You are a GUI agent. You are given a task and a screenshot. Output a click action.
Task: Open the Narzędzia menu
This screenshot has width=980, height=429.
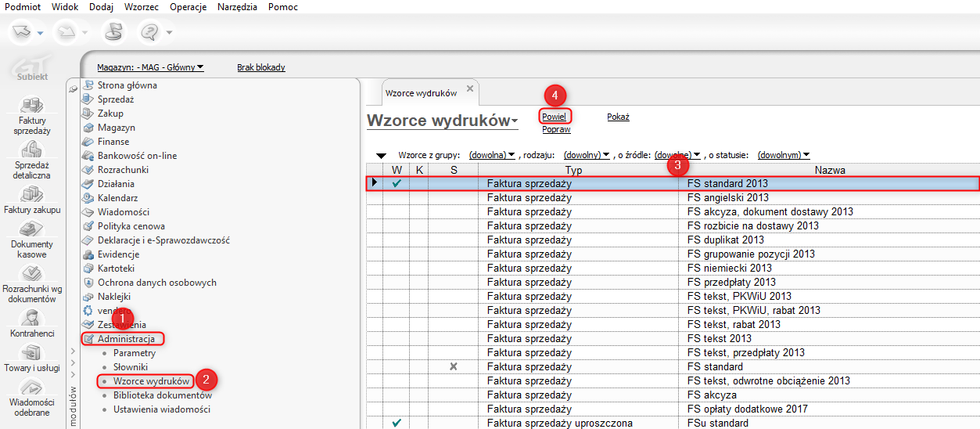click(x=238, y=6)
